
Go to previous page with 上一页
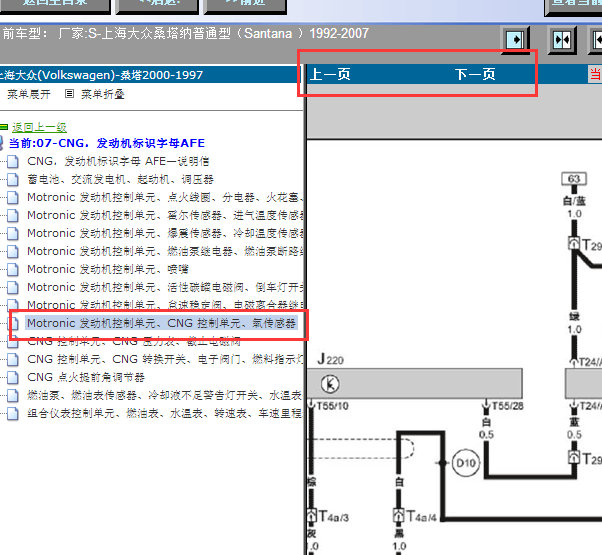pyautogui.click(x=330, y=74)
